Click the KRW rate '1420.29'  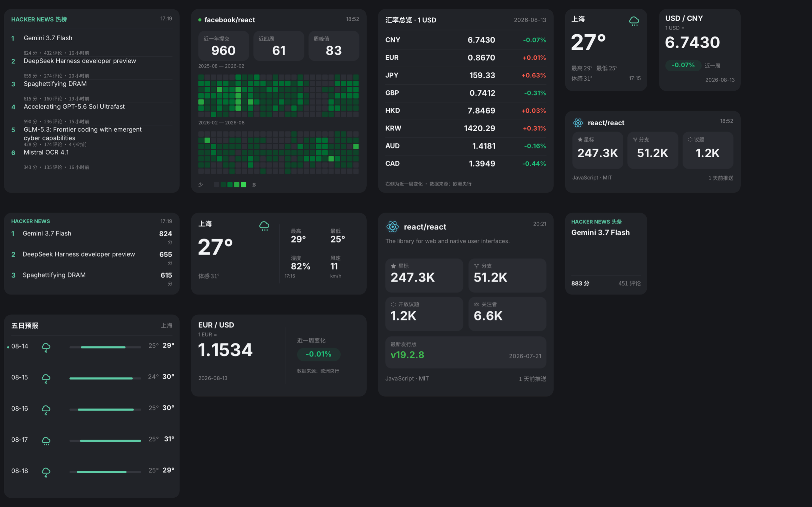pyautogui.click(x=480, y=128)
